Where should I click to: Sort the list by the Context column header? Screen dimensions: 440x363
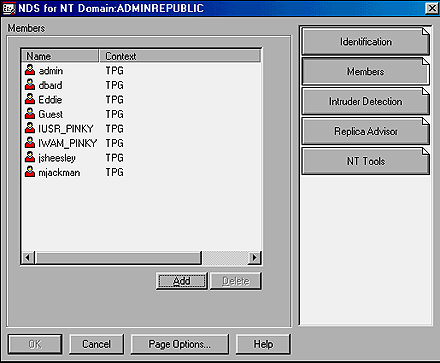point(180,56)
